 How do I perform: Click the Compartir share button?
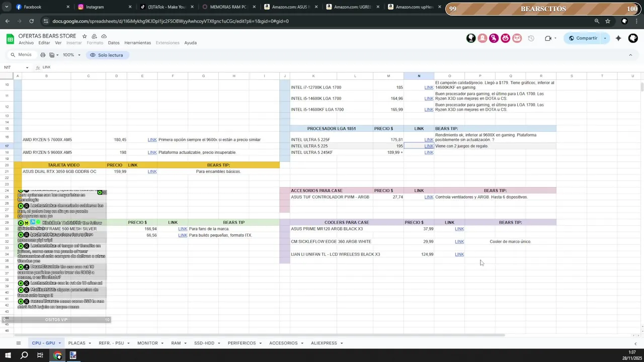click(582, 38)
